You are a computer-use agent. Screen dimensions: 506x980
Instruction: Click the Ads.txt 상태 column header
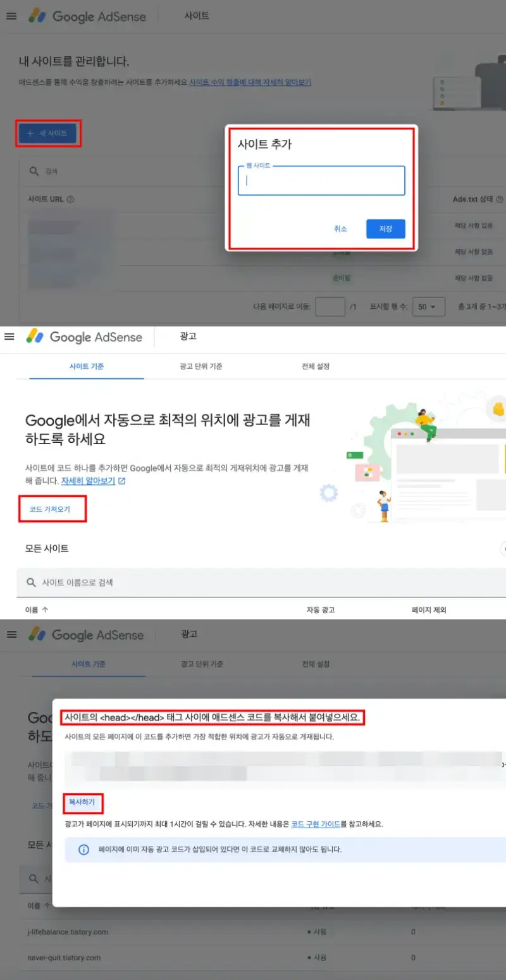pyautogui.click(x=472, y=199)
